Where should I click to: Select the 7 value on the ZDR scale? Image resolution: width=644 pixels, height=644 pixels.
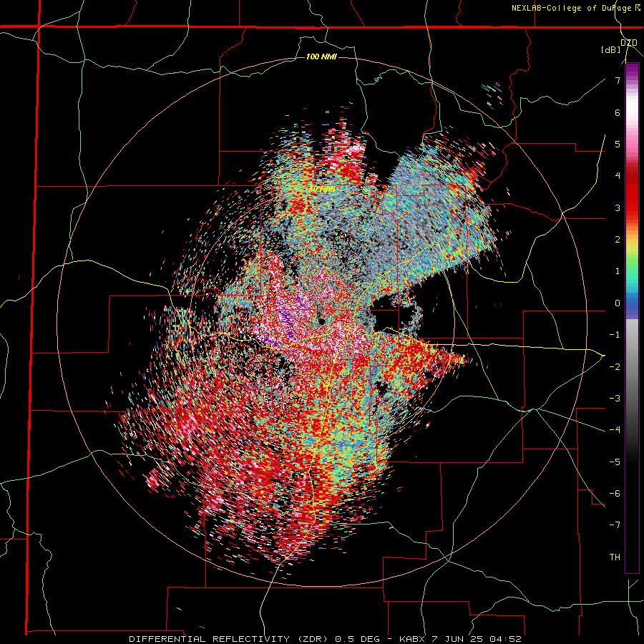pyautogui.click(x=618, y=80)
